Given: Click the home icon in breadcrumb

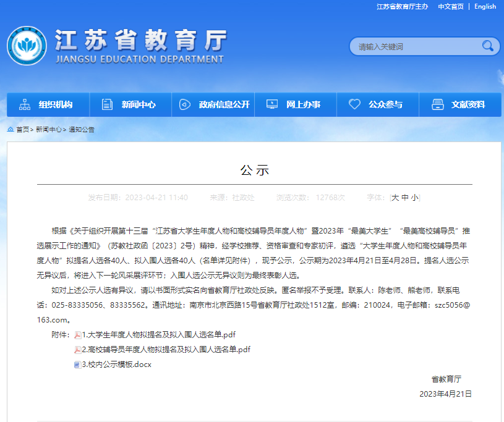Looking at the screenshot, I should point(11,130).
